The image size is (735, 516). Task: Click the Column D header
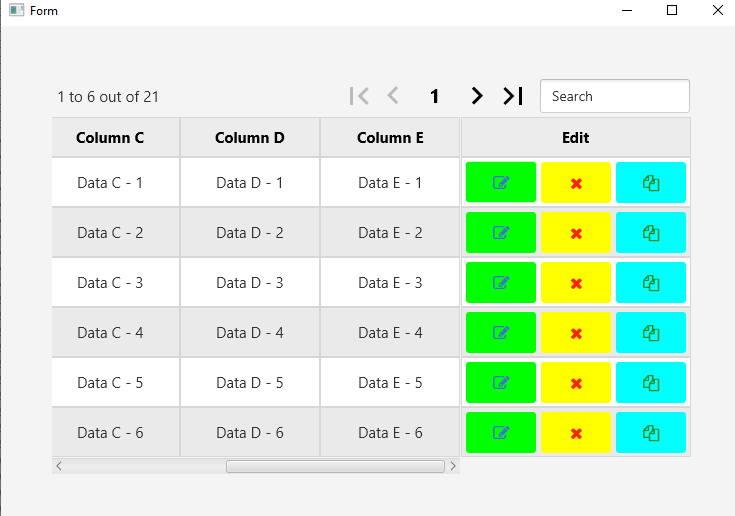(x=250, y=138)
